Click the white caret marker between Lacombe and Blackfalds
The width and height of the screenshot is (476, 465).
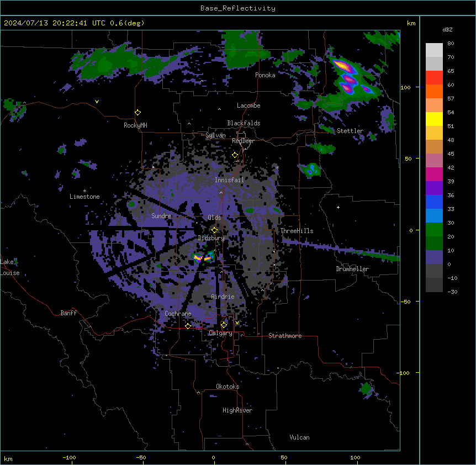[219, 109]
